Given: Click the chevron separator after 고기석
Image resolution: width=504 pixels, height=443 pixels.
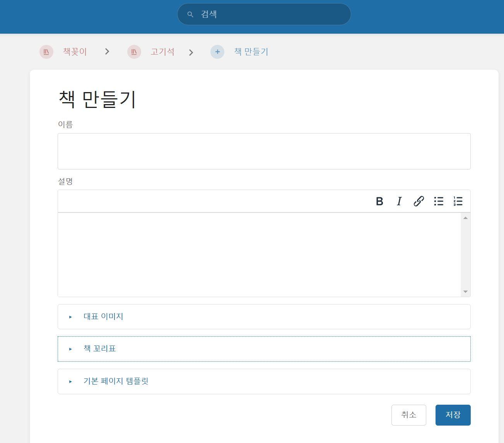Looking at the screenshot, I should 191,52.
